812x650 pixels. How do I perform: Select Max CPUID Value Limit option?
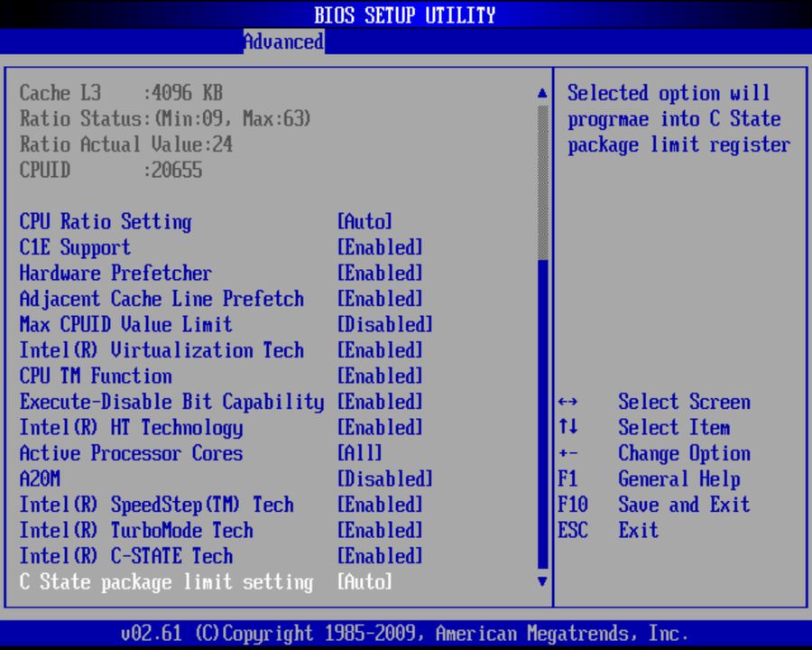[x=125, y=324]
